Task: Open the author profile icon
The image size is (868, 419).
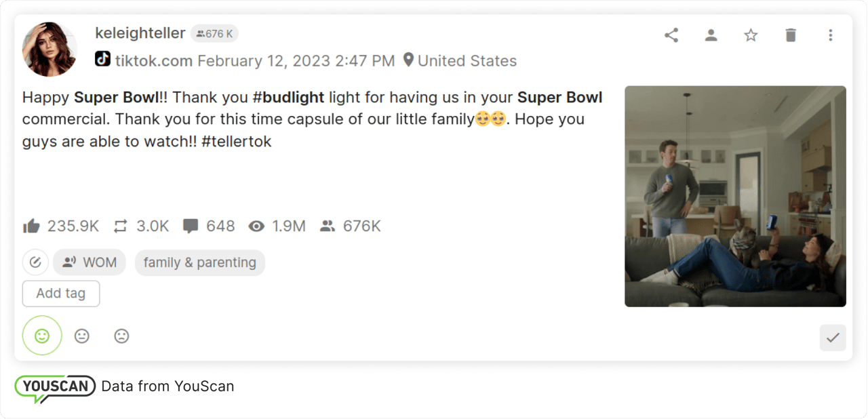Action: point(711,35)
